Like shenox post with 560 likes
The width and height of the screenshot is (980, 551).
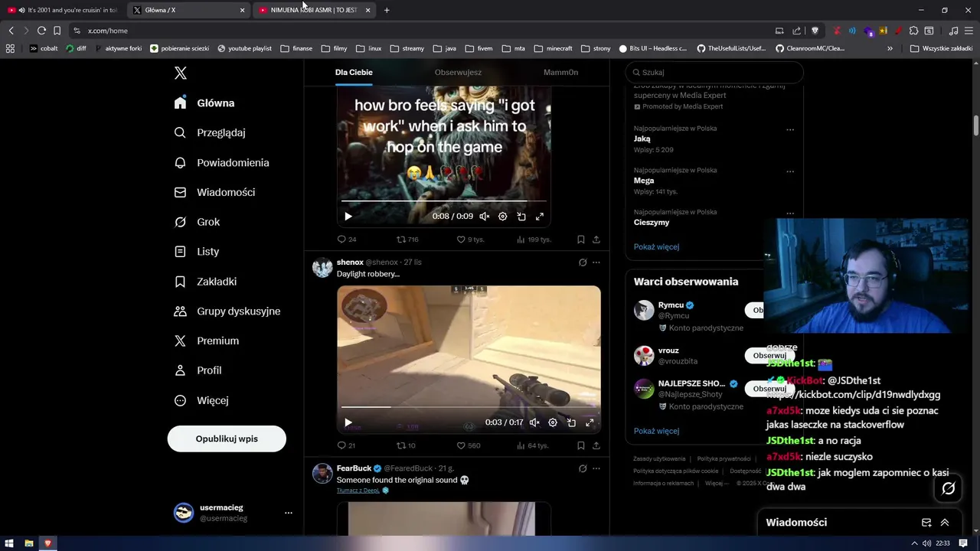pos(469,445)
